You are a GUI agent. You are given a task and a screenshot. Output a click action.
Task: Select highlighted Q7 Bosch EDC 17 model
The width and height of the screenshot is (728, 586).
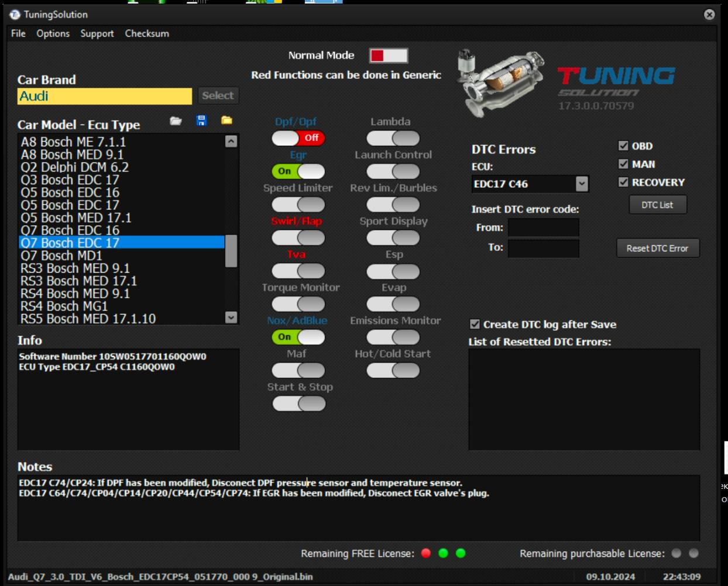[122, 243]
